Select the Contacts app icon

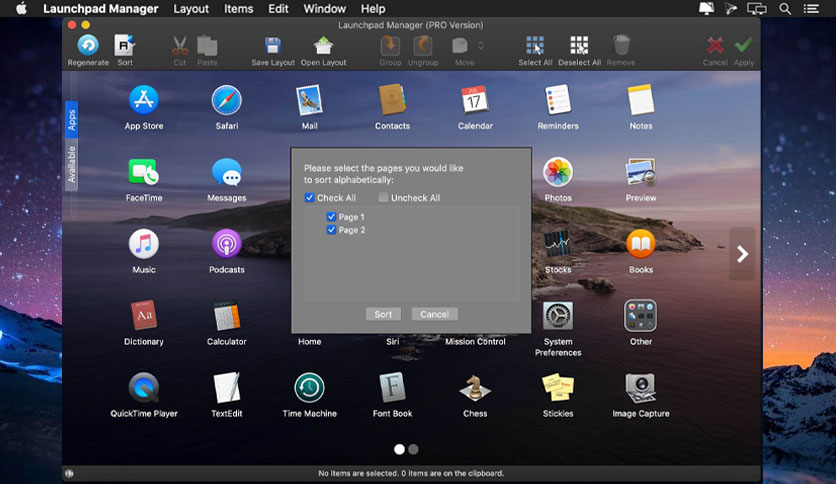tap(392, 100)
